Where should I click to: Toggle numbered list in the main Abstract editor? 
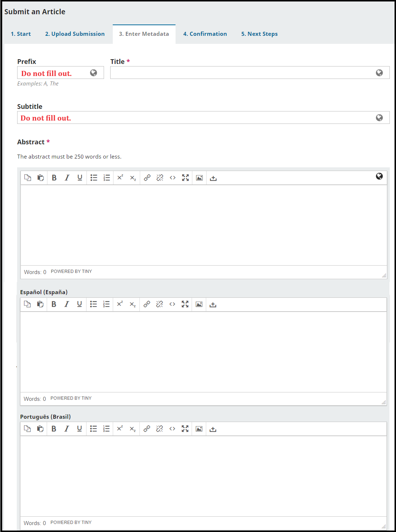click(x=107, y=178)
